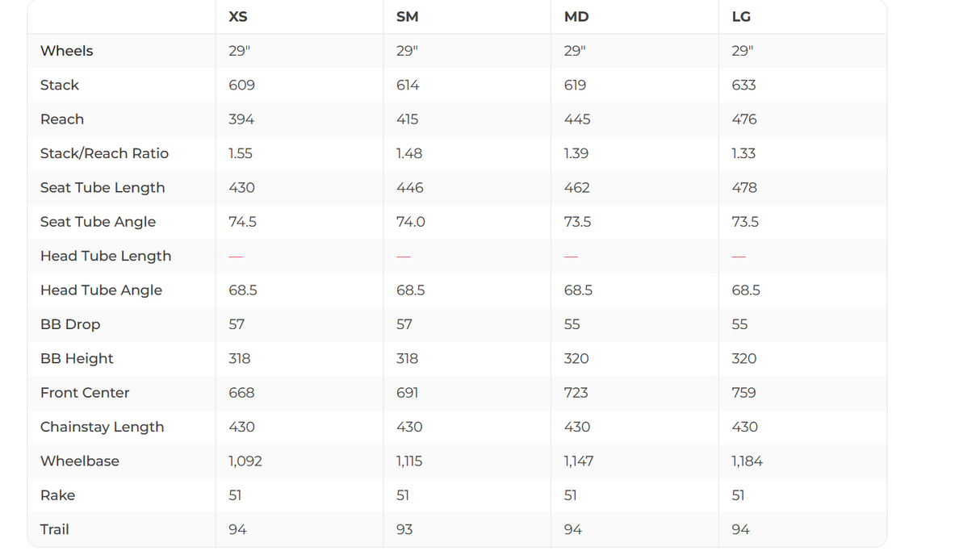
Task: Select the Stack/Reach Ratio row label
Action: point(104,153)
